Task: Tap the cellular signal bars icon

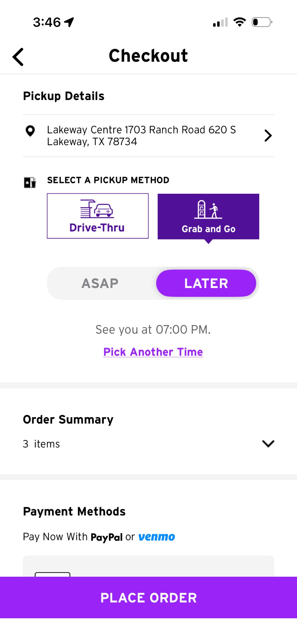Action: pos(220,23)
